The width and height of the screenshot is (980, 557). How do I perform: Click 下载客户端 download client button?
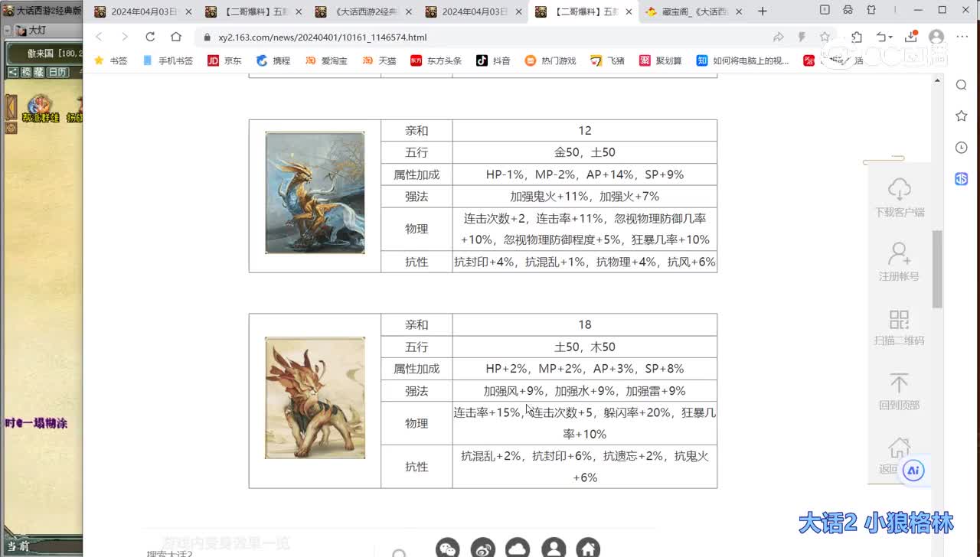click(x=899, y=197)
